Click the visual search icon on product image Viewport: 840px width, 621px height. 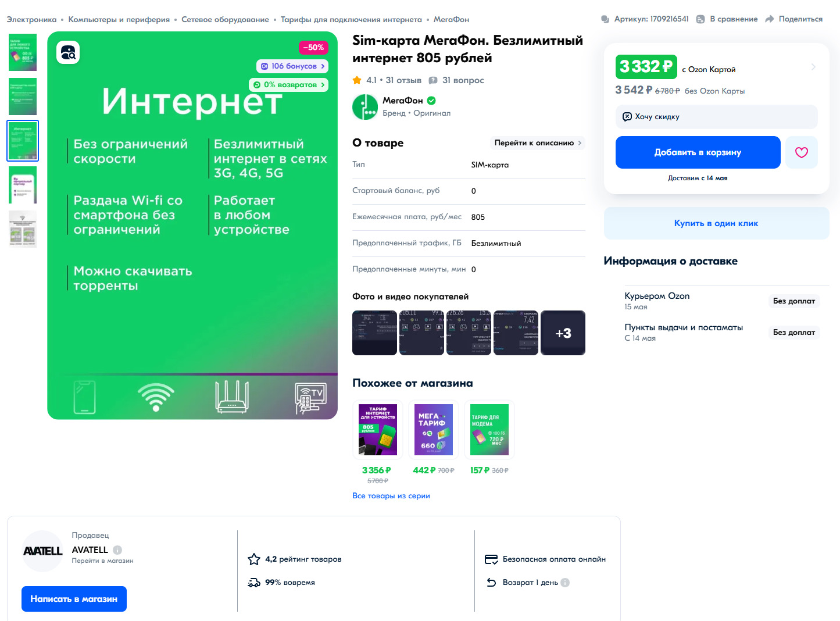pyautogui.click(x=68, y=53)
